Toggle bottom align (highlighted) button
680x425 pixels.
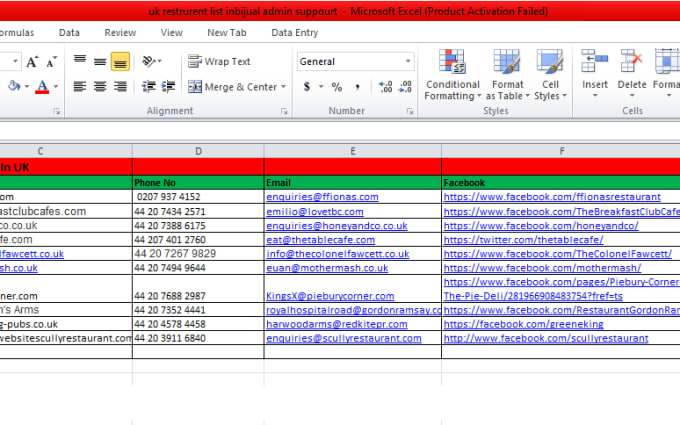(120, 61)
